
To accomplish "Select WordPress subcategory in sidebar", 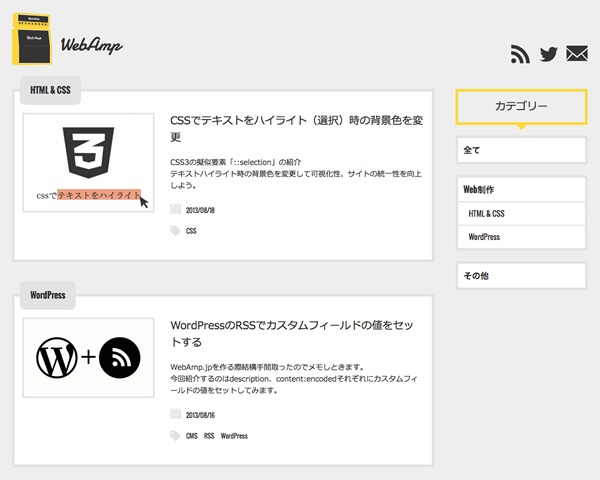I will click(x=521, y=237).
